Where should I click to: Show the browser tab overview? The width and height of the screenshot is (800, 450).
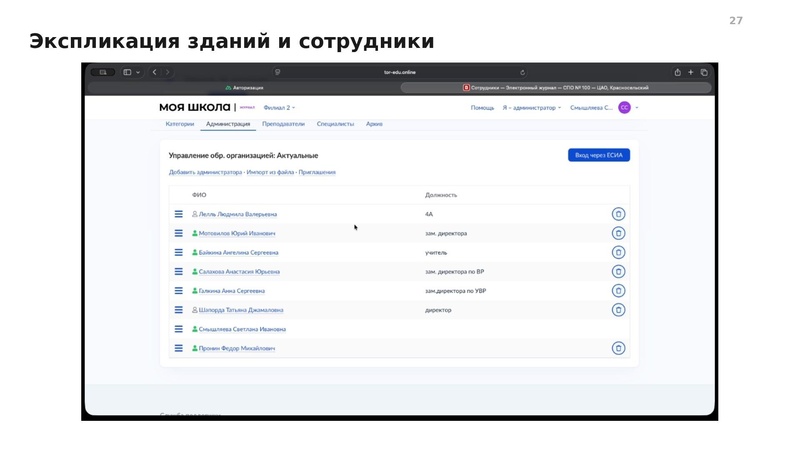(x=704, y=72)
